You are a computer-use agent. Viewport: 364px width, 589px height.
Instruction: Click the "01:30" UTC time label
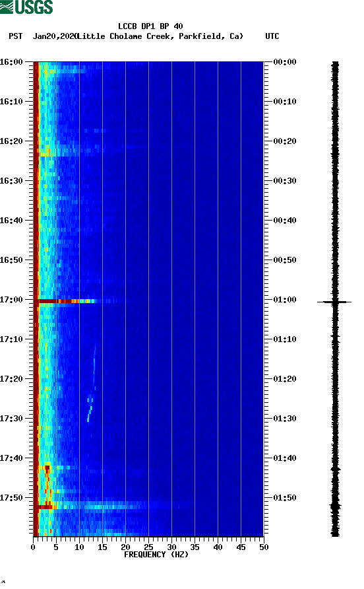tap(285, 419)
